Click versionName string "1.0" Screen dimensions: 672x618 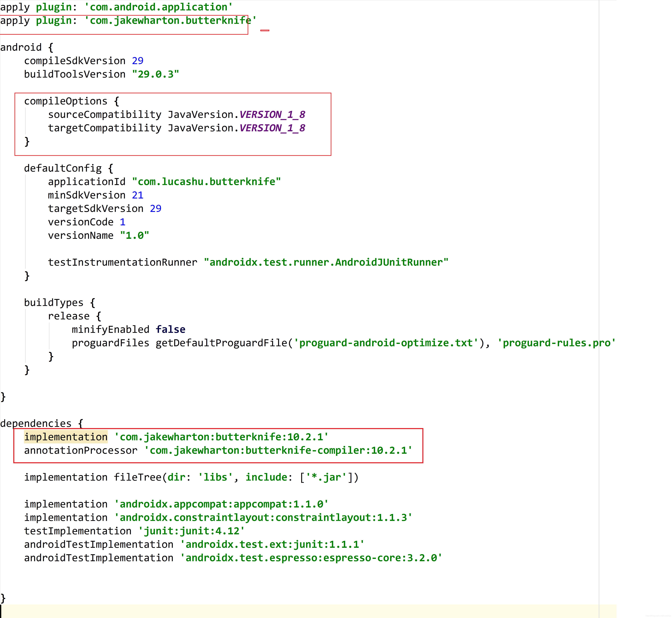(x=135, y=235)
